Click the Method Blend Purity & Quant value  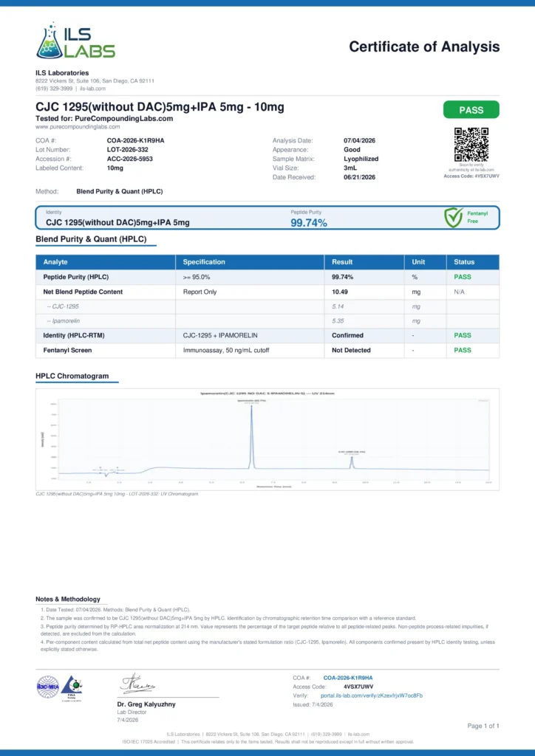(x=119, y=191)
